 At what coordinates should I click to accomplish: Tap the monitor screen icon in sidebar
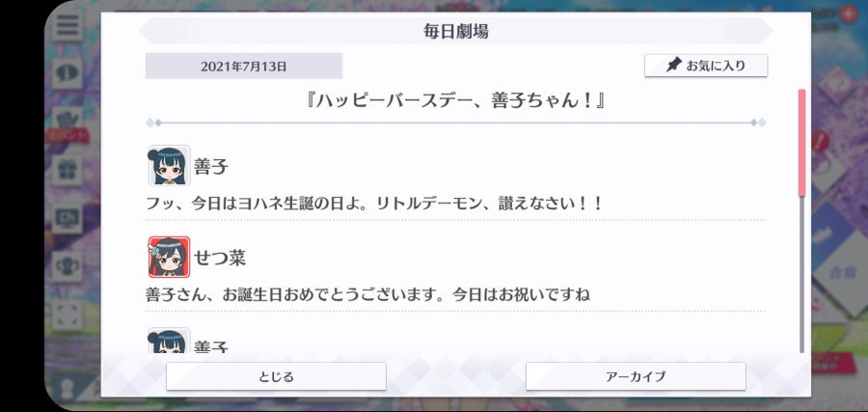click(x=68, y=218)
